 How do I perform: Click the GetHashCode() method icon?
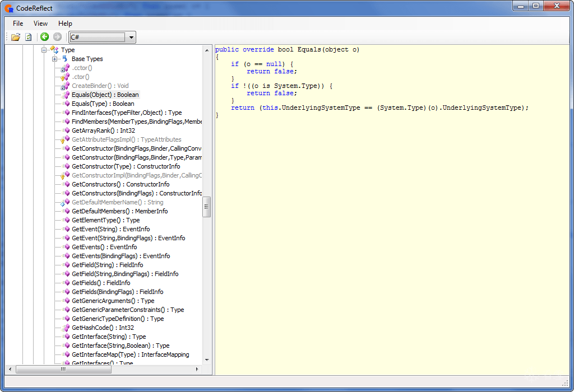pos(66,328)
